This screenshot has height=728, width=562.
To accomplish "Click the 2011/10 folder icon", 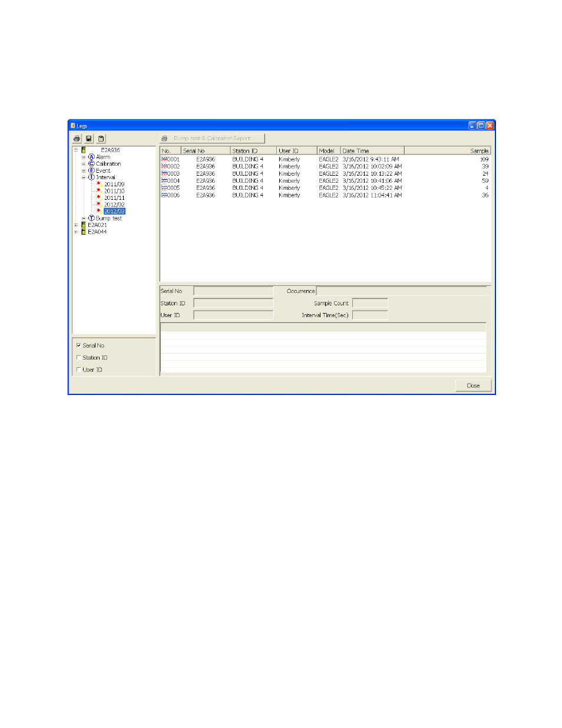I will point(100,191).
